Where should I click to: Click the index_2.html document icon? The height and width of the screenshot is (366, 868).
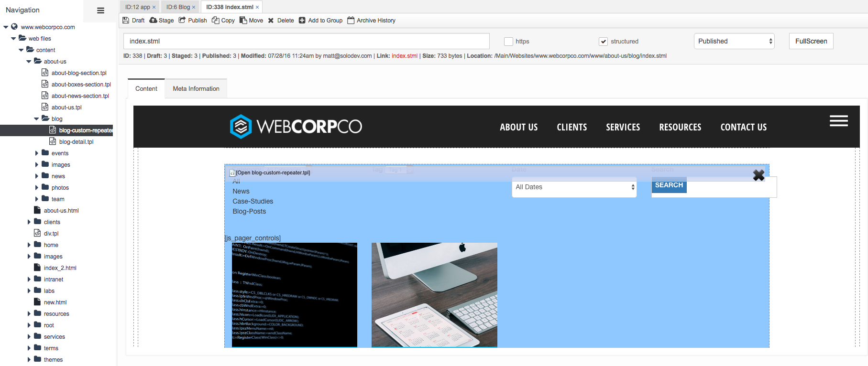point(37,268)
